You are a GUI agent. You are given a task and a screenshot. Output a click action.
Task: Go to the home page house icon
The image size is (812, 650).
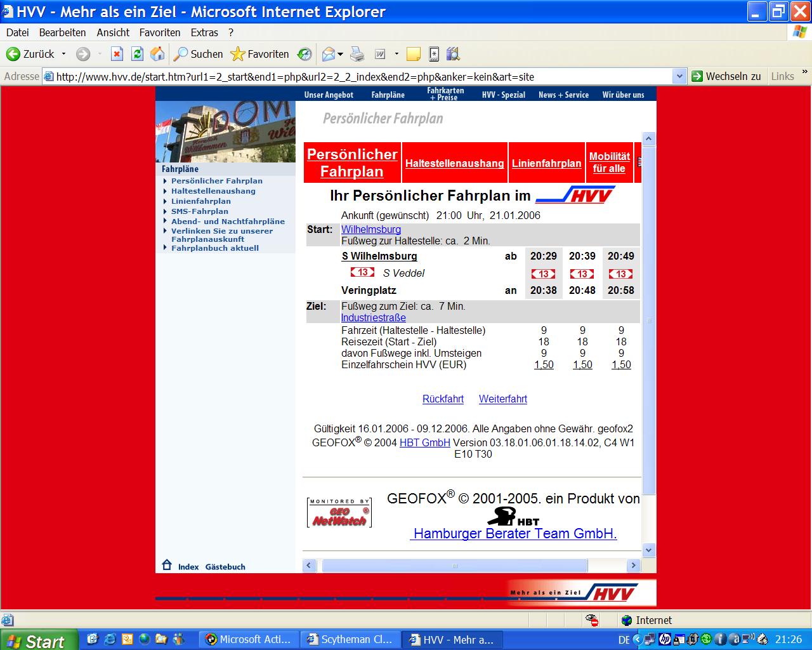point(157,54)
